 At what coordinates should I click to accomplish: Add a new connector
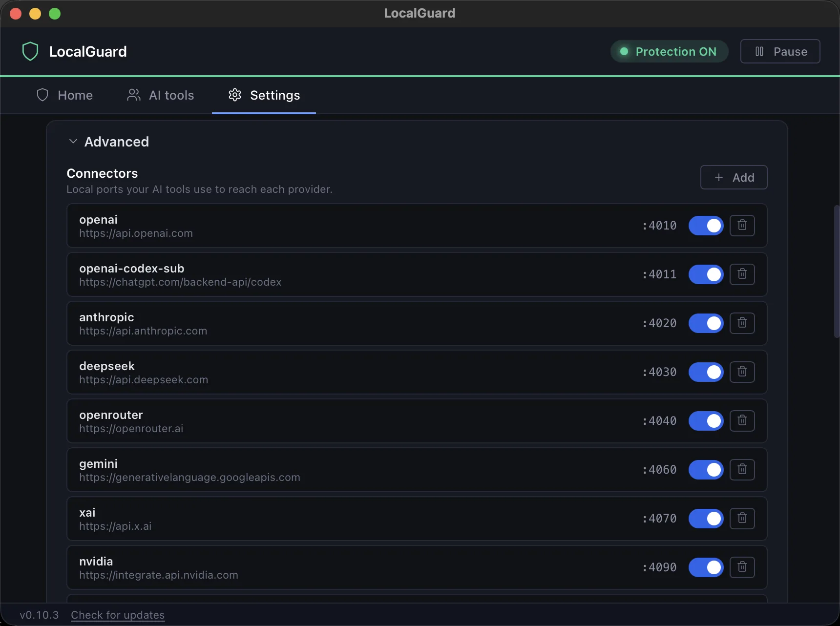(x=734, y=177)
